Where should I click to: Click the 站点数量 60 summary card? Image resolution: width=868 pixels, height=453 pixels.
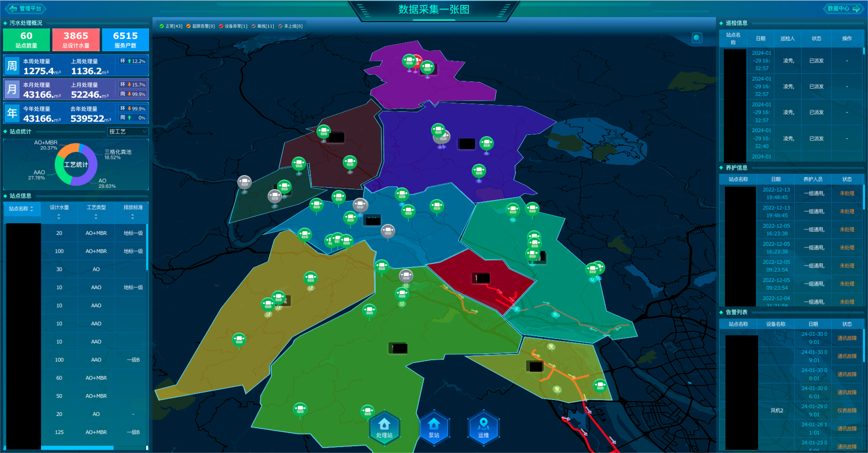(x=26, y=40)
